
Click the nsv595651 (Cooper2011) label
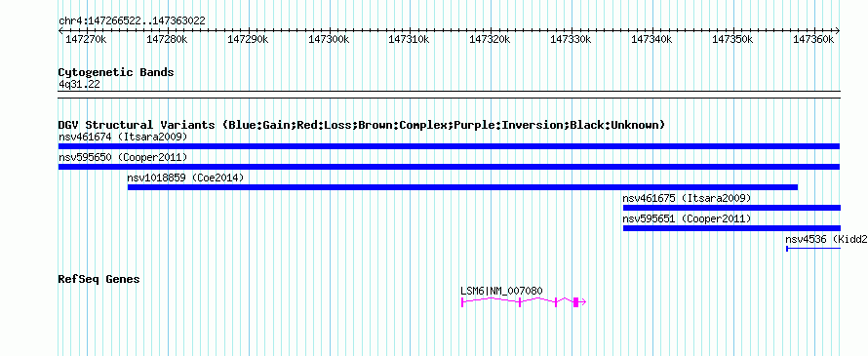pyautogui.click(x=687, y=218)
